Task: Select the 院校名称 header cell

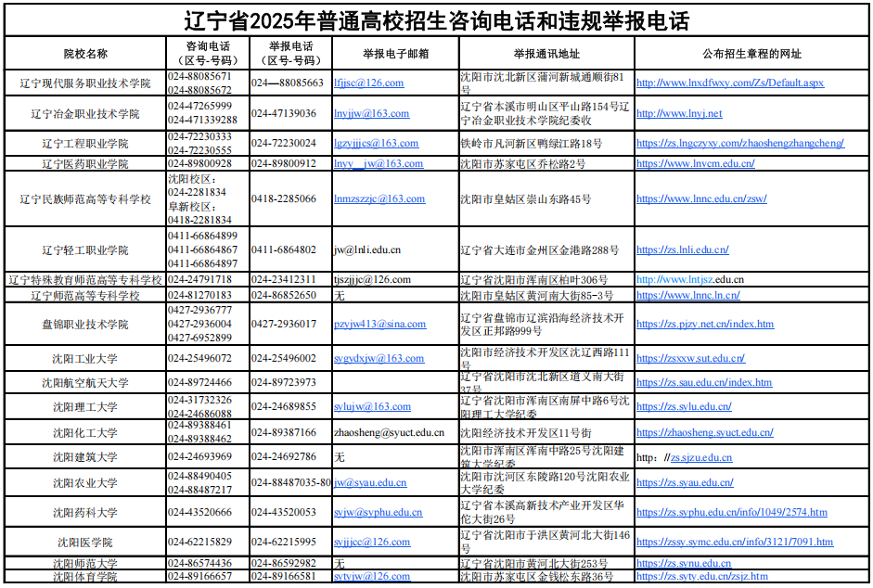Action: click(x=85, y=54)
